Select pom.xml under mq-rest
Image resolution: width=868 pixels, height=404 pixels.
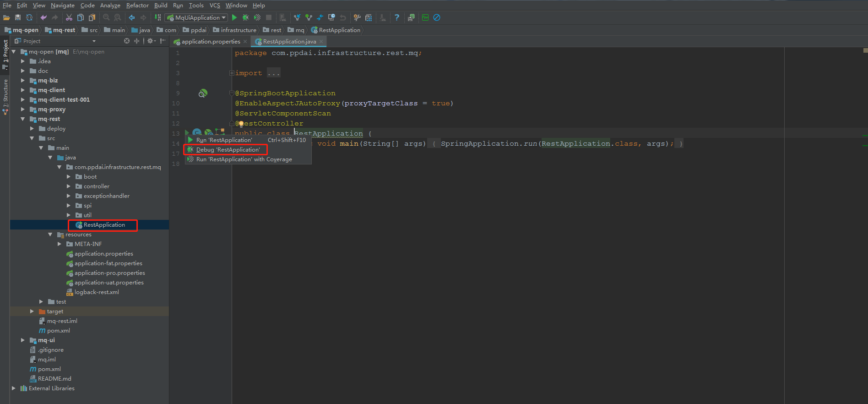pos(54,331)
